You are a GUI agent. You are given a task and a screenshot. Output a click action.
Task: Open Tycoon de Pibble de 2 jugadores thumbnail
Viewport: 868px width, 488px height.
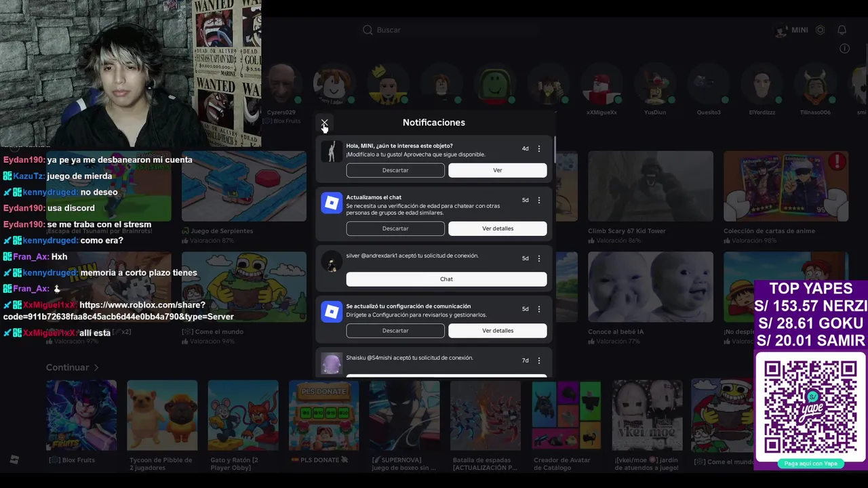click(162, 415)
